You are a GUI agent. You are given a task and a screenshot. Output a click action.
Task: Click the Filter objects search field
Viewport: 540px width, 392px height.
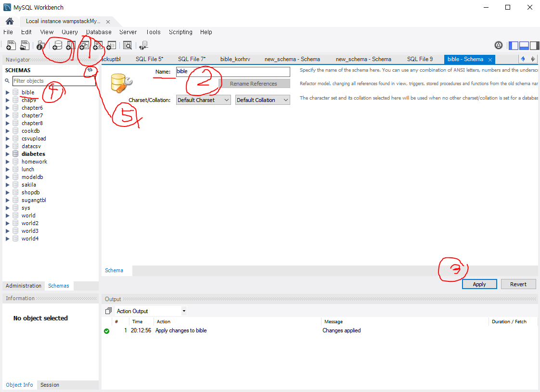pos(54,81)
